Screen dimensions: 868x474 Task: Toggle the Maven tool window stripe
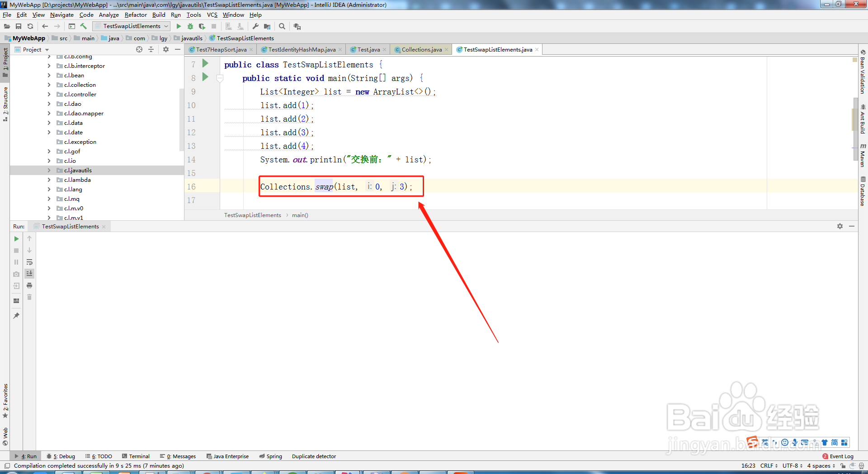click(863, 155)
